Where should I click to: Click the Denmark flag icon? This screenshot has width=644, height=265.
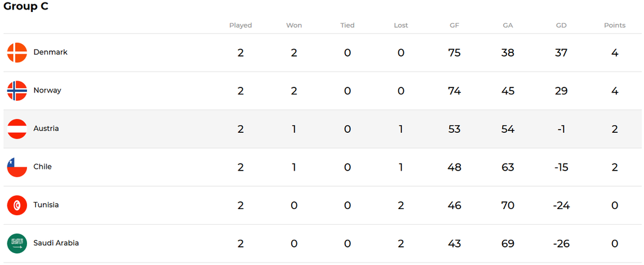[x=17, y=53]
